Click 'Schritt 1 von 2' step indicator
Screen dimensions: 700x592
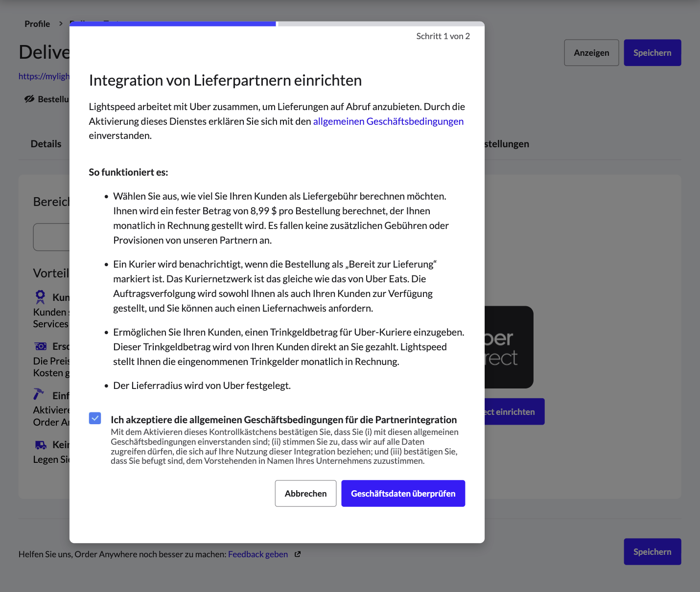click(443, 36)
